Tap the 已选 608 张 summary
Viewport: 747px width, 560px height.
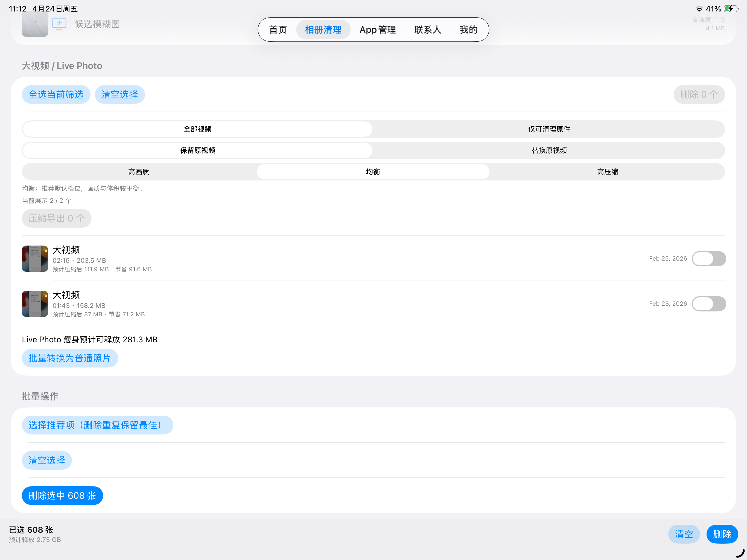click(x=31, y=530)
